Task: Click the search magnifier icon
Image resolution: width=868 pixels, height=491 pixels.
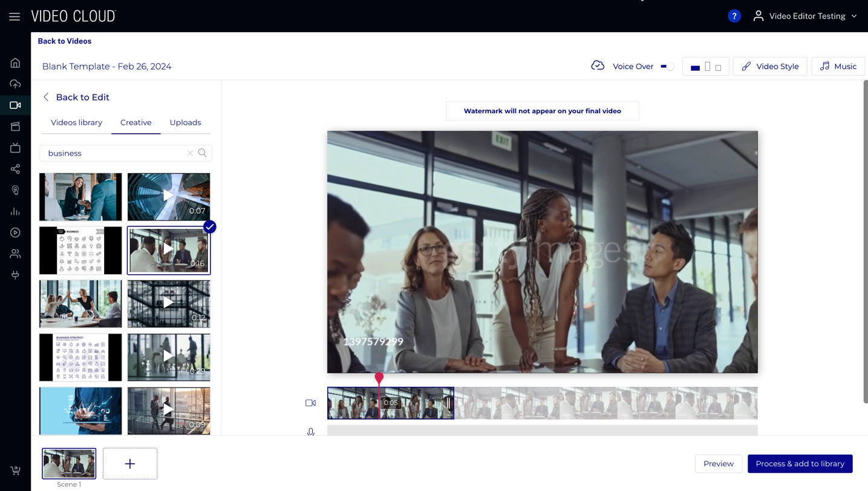Action: click(203, 153)
